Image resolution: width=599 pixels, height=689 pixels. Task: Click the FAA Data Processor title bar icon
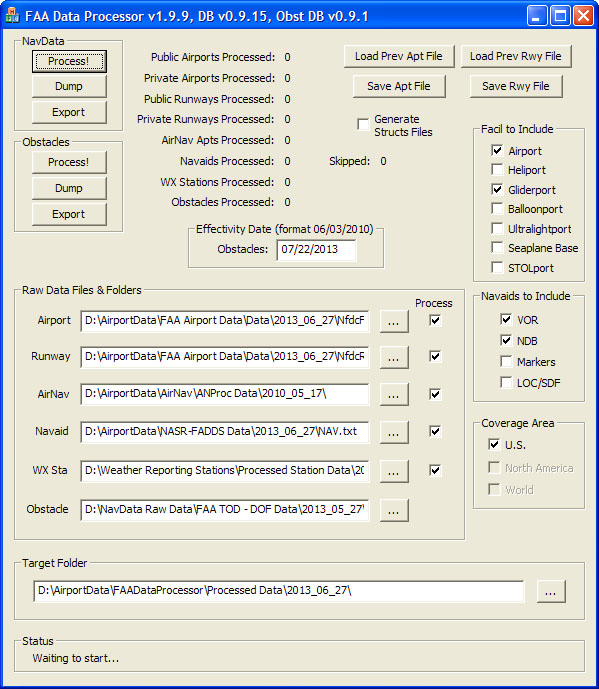point(12,16)
